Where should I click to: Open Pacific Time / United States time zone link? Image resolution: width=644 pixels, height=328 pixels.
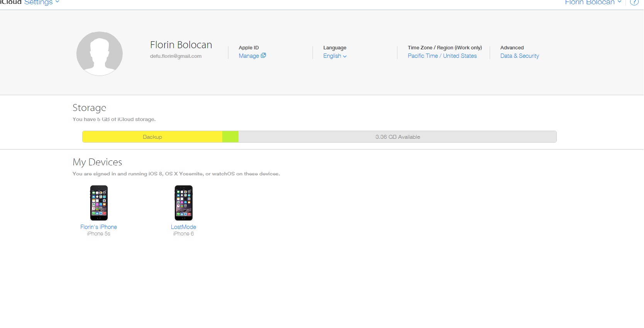(442, 56)
